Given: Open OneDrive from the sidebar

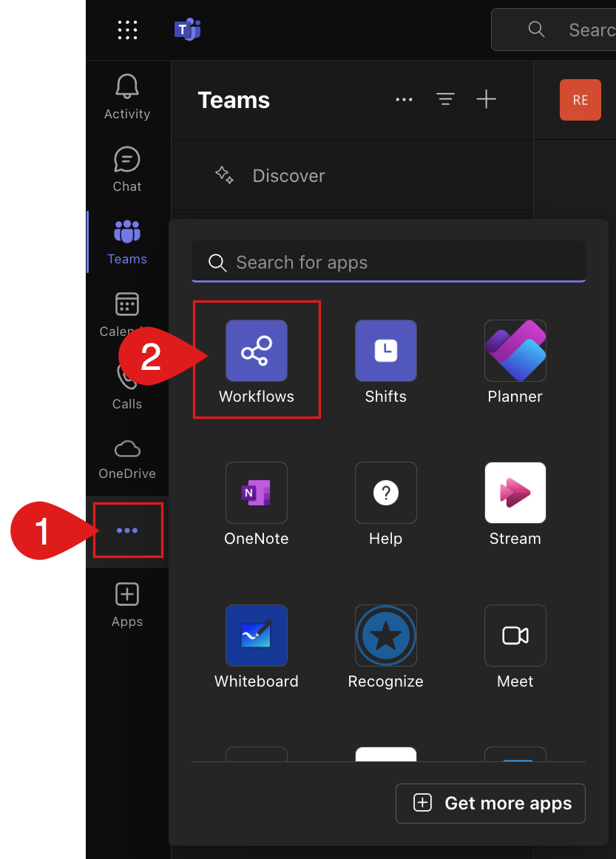Looking at the screenshot, I should [127, 459].
